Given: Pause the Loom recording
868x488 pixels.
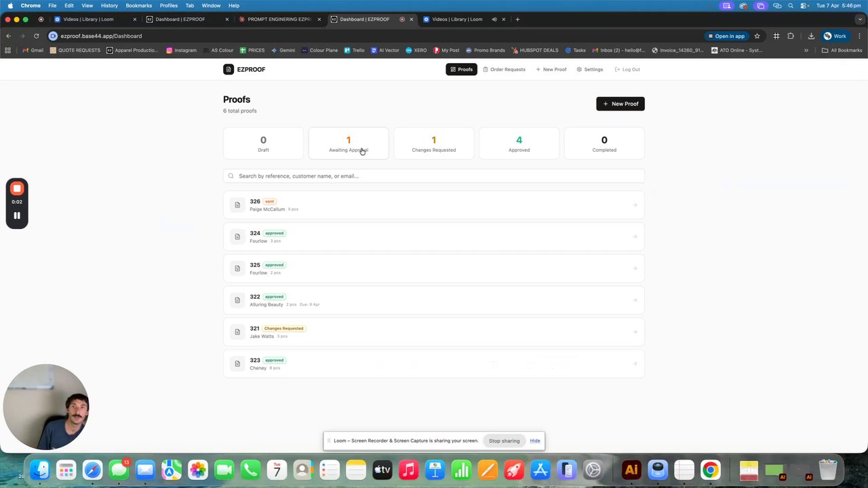Looking at the screenshot, I should (17, 216).
